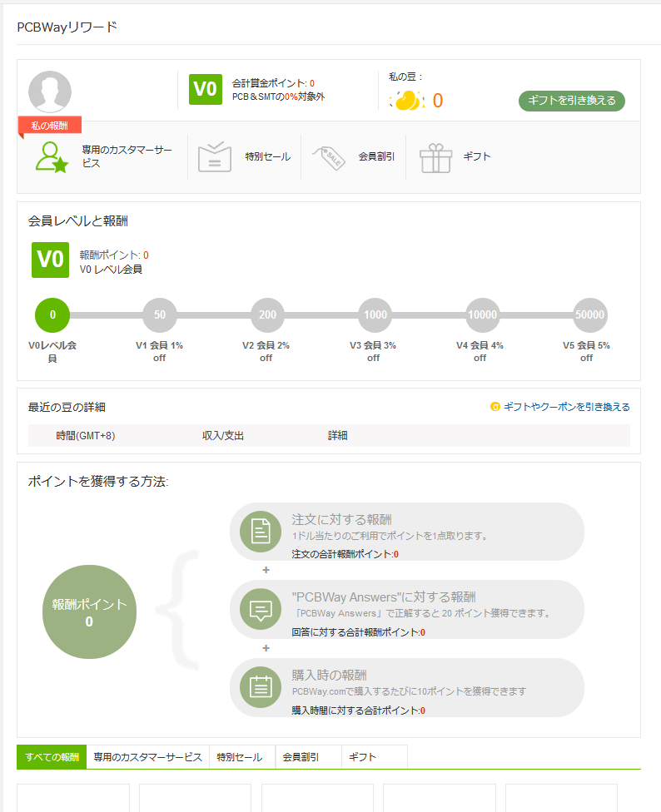Click 最近の豆の詳細 section heading
The image size is (661, 812).
tap(67, 408)
